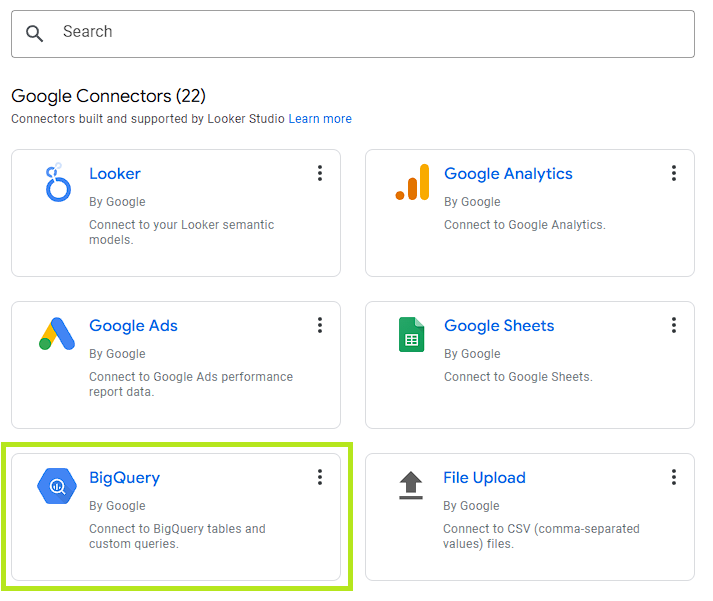Click the 'Google Connectors (22)' heading

click(x=109, y=96)
